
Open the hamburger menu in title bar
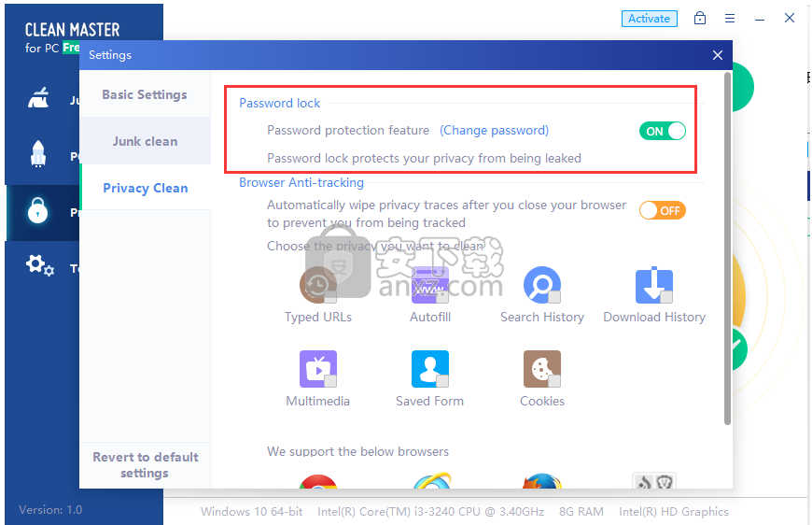click(x=730, y=19)
